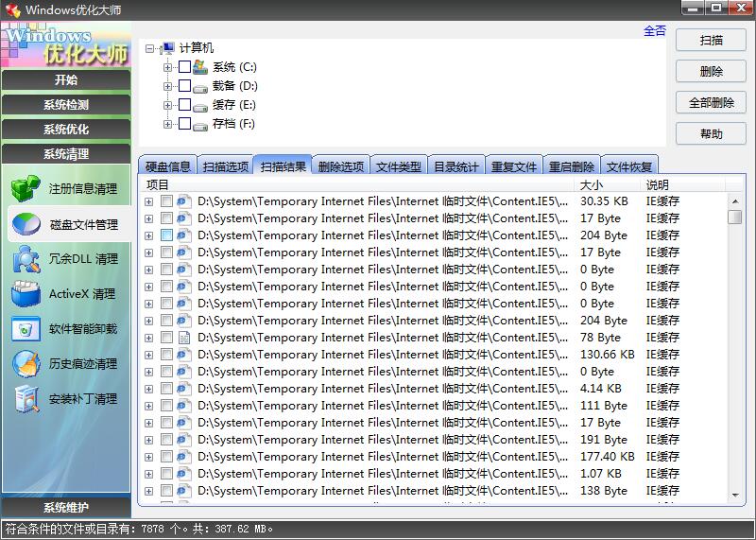Image resolution: width=756 pixels, height=540 pixels.
Task: Open the 软件智能卸载 recycle icon
Action: 26,329
